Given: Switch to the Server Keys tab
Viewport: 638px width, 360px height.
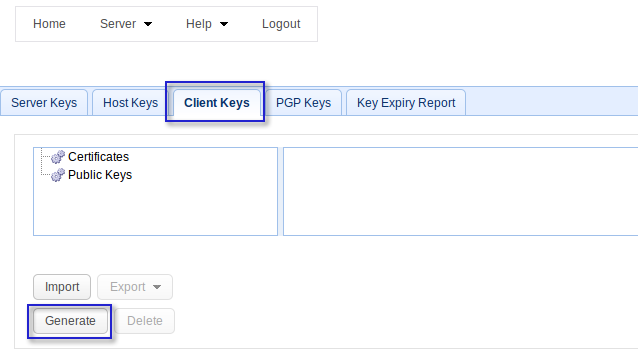Looking at the screenshot, I should pyautogui.click(x=44, y=103).
